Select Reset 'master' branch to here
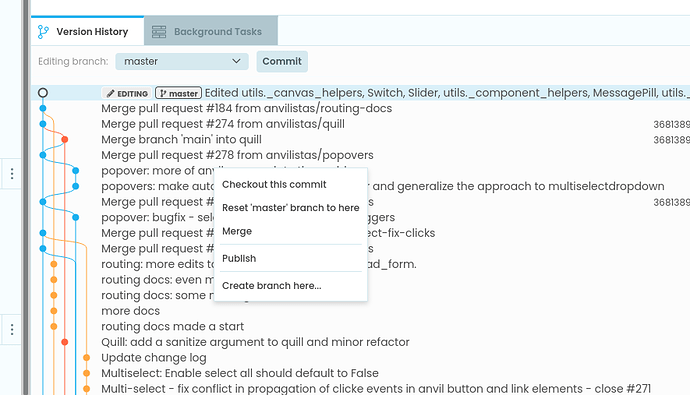 (x=290, y=208)
